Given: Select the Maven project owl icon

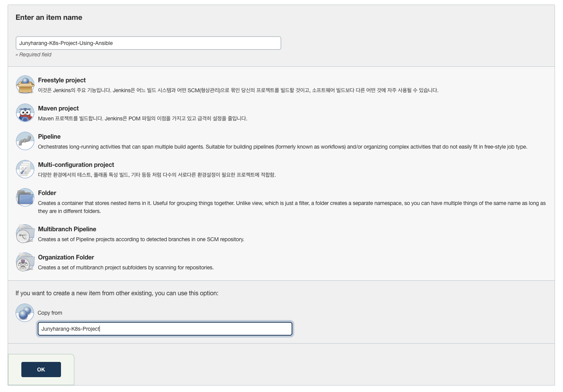Looking at the screenshot, I should pos(25,113).
